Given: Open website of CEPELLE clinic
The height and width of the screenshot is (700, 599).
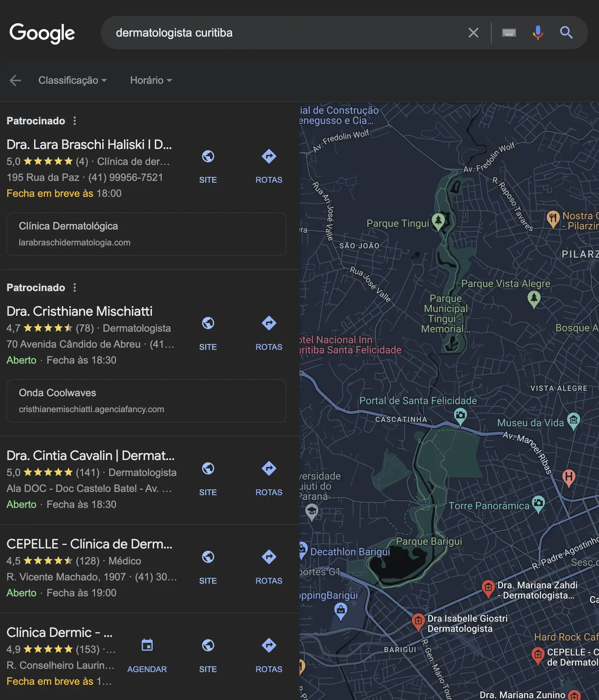Looking at the screenshot, I should pyautogui.click(x=208, y=567).
